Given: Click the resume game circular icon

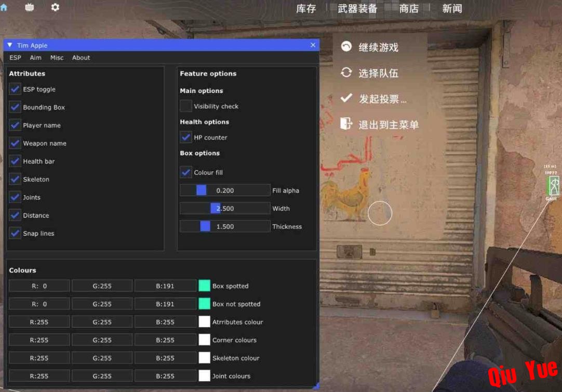Looking at the screenshot, I should coord(346,47).
